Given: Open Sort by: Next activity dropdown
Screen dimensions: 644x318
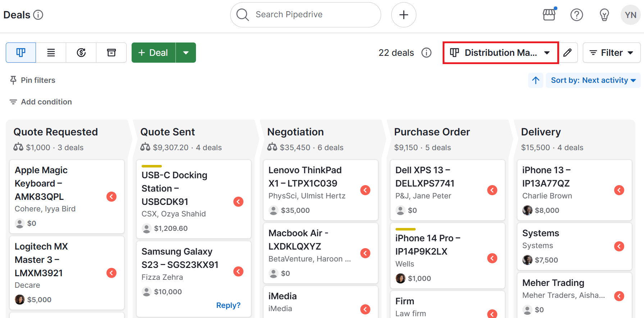Looking at the screenshot, I should [593, 80].
